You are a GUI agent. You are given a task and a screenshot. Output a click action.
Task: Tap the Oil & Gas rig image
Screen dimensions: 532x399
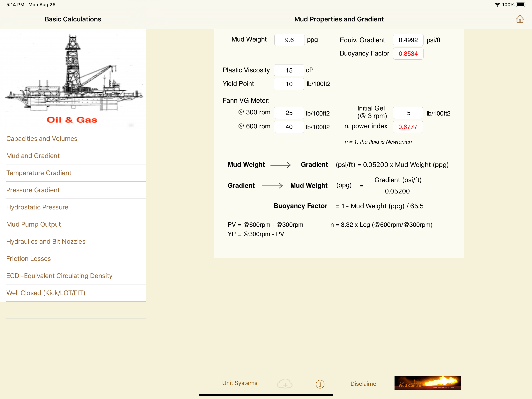(73, 79)
